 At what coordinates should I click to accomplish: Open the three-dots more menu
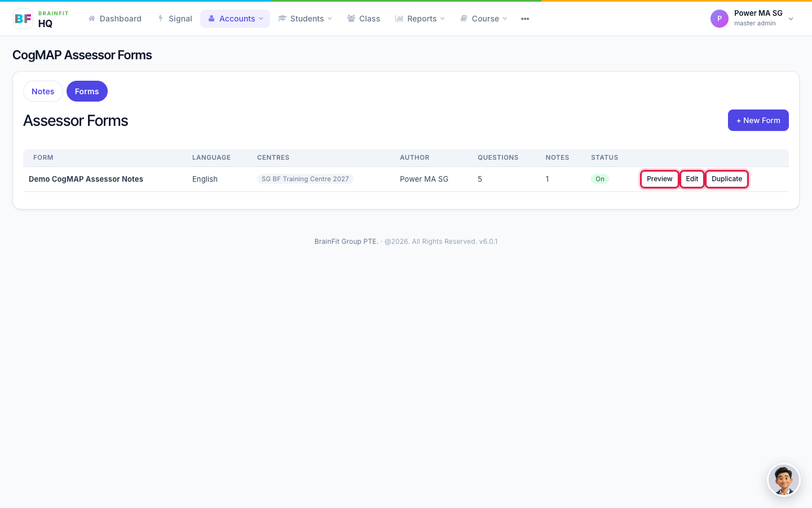525,19
